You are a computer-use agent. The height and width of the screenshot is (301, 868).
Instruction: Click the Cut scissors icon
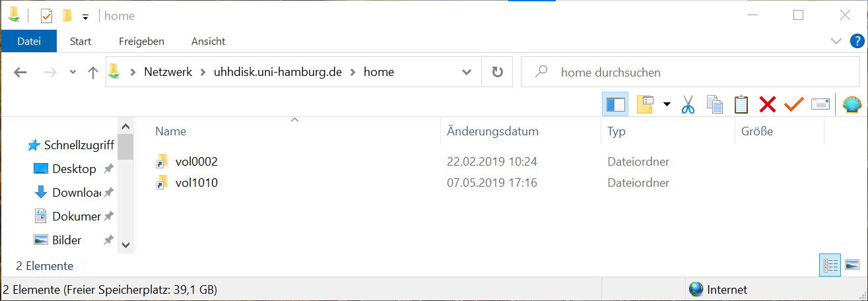coord(688,104)
